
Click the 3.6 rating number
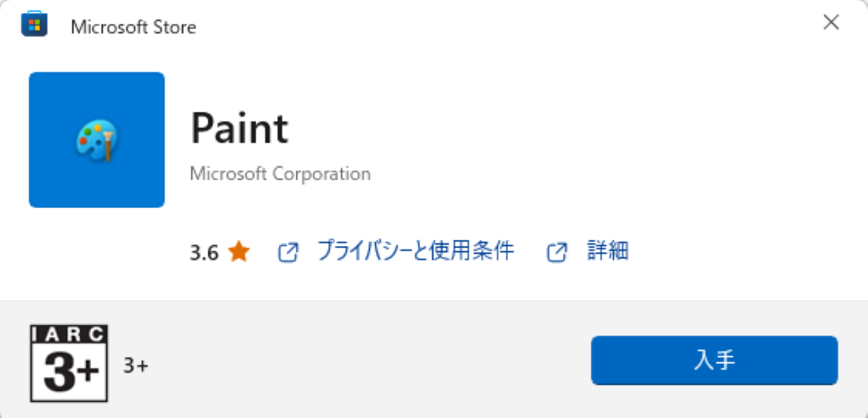click(x=204, y=253)
